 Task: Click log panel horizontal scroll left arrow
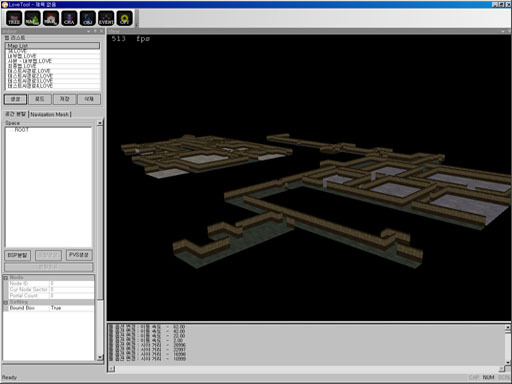click(112, 369)
